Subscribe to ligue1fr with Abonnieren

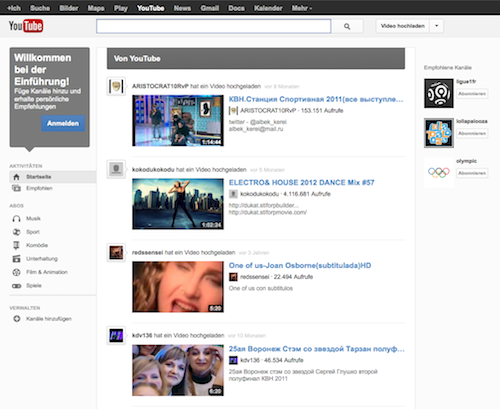(x=472, y=94)
